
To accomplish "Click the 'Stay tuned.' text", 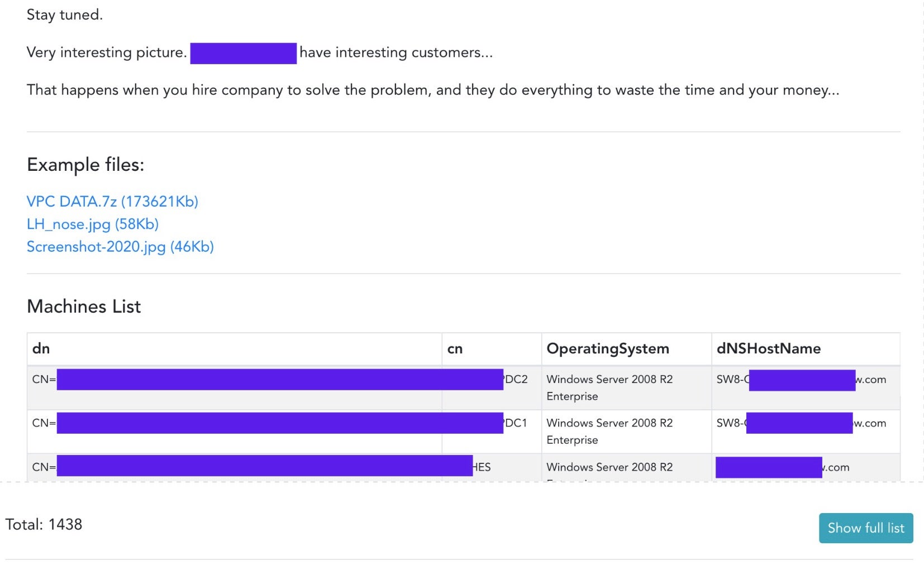I will point(65,15).
